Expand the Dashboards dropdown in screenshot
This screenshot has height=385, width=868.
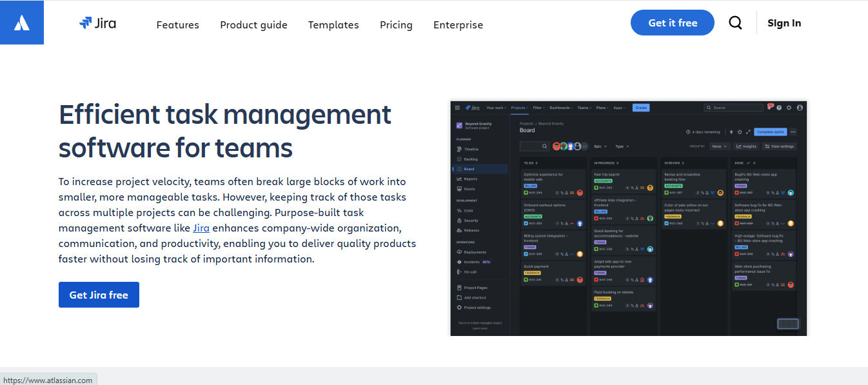point(561,108)
